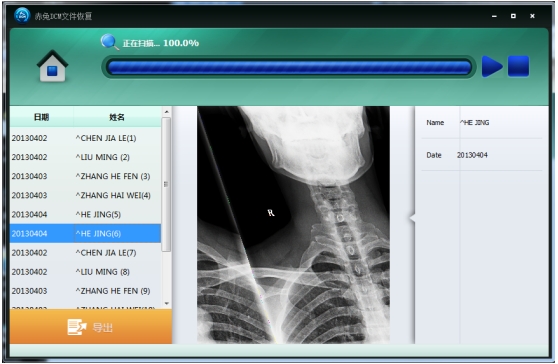Close the application window
This screenshot has width=558, height=364.
point(532,16)
